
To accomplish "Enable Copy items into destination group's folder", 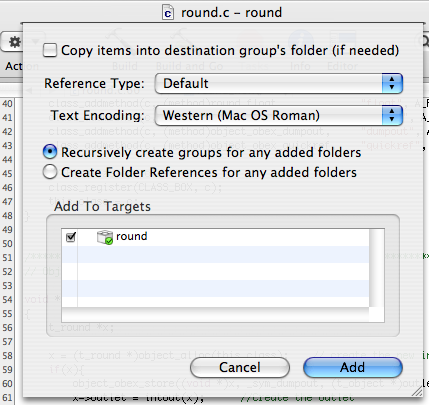I will tap(50, 50).
